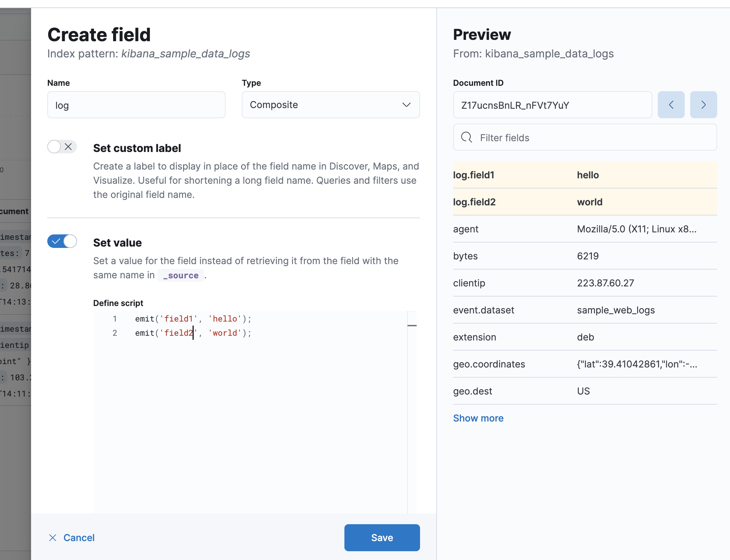
Task: Cancel field creation
Action: [x=79, y=538]
